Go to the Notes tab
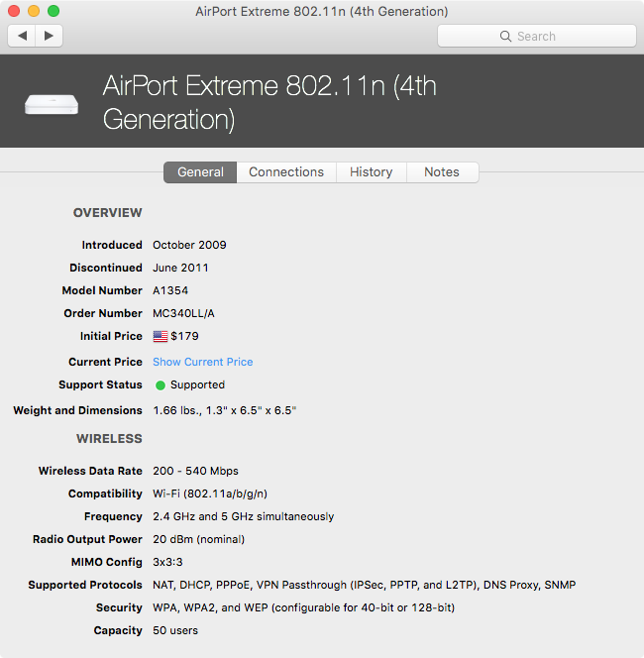Image resolution: width=644 pixels, height=658 pixels. click(442, 171)
